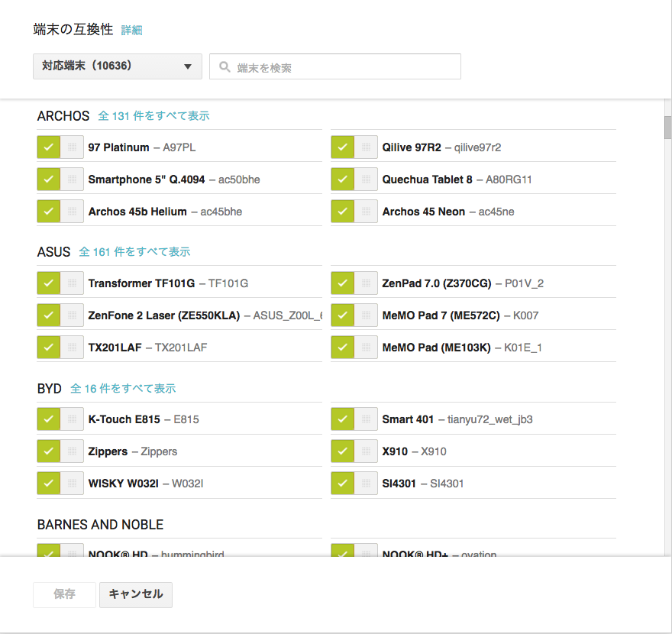Toggle Qilive 97R2 compatibility
Viewport: 672px width, 634px height.
(x=354, y=147)
